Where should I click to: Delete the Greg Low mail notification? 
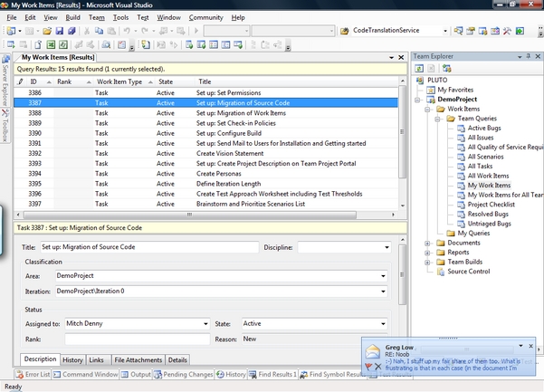(377, 367)
